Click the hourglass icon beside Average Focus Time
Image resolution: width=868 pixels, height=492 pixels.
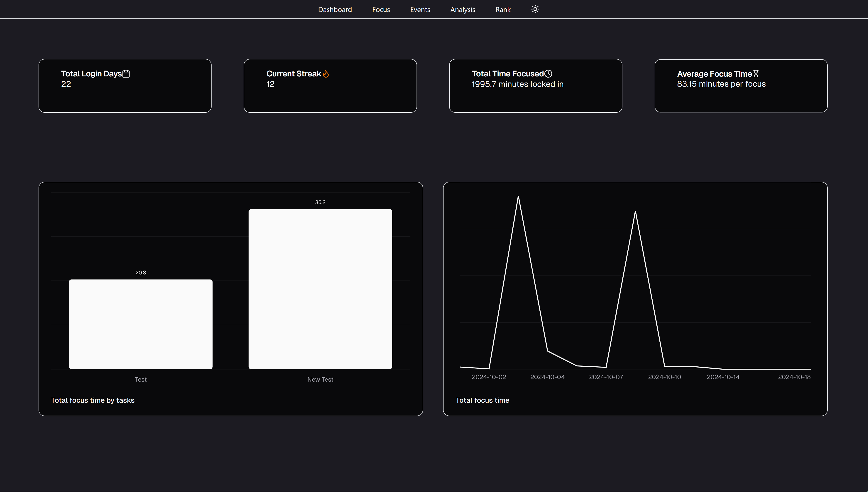point(756,74)
